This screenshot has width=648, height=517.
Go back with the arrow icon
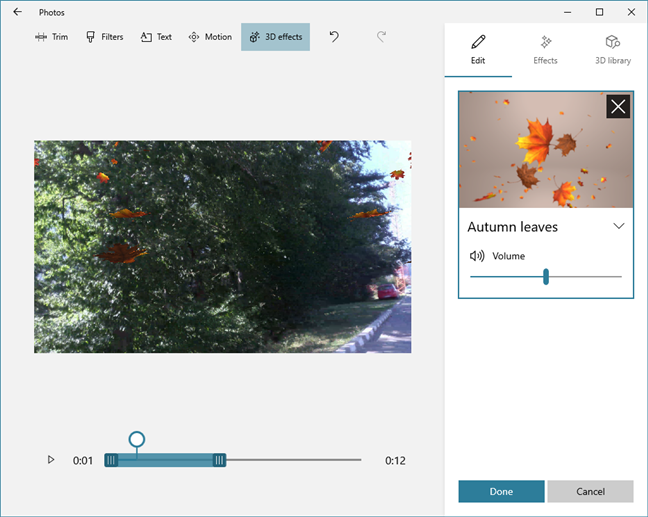tap(17, 12)
